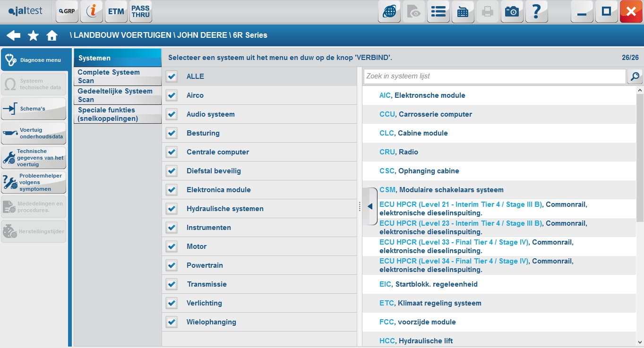Screen dimensions: 644x348
Task: Click the orange info icon
Action: (x=92, y=11)
